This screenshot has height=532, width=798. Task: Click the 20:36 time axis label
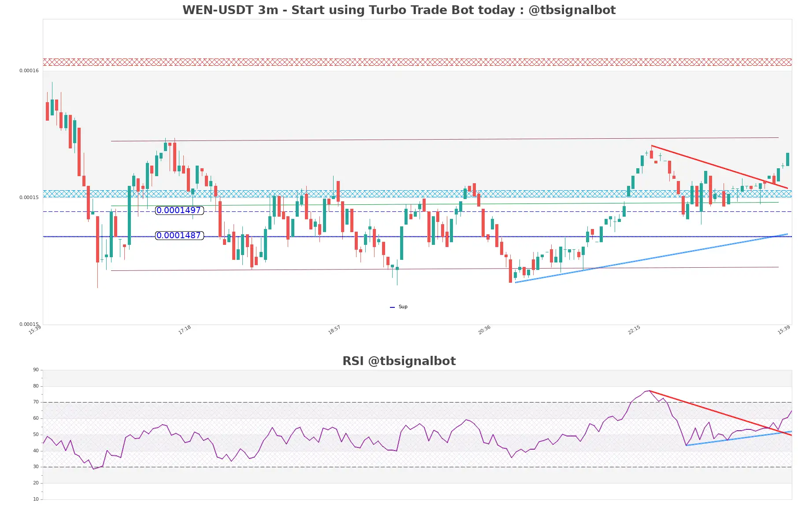coord(484,330)
